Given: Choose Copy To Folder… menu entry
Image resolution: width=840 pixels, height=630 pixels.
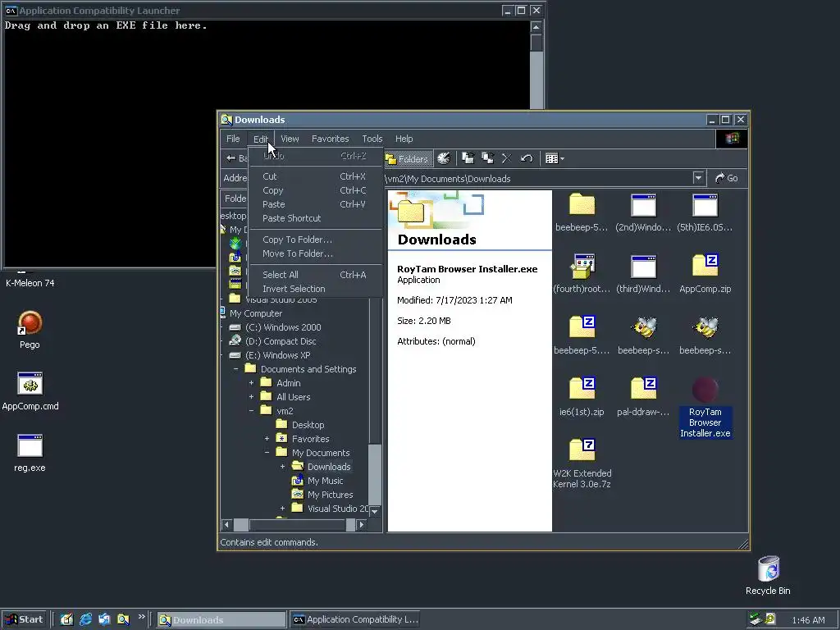Looking at the screenshot, I should click(315, 240).
